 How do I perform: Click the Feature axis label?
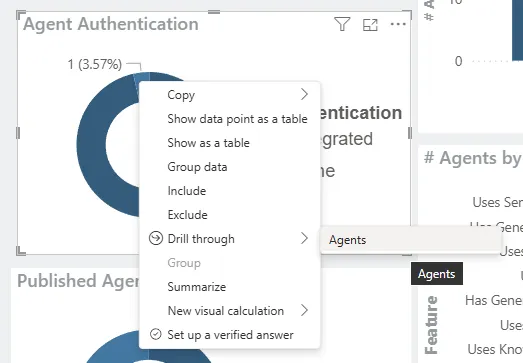(x=431, y=325)
